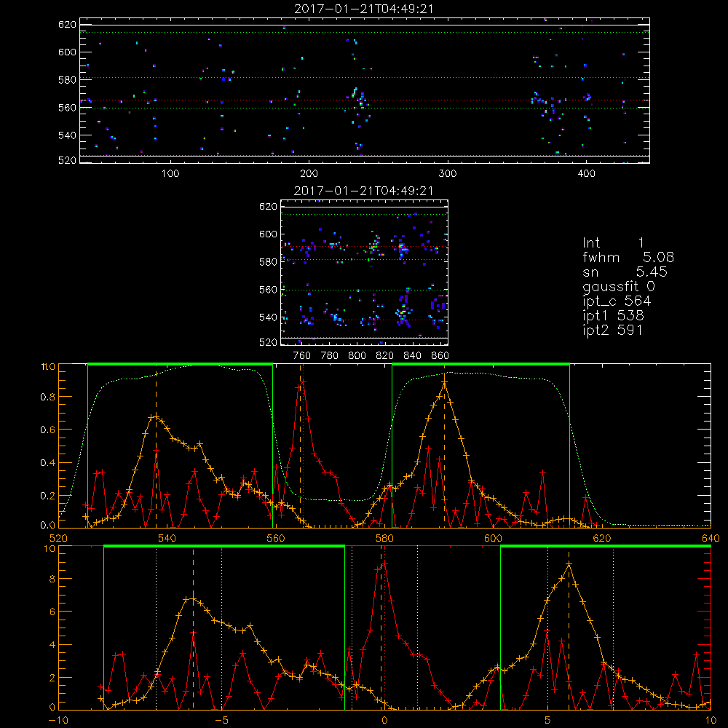This screenshot has width=728, height=728.
Task: Click x-axis label 820 on middle plot
Action: 384,356
